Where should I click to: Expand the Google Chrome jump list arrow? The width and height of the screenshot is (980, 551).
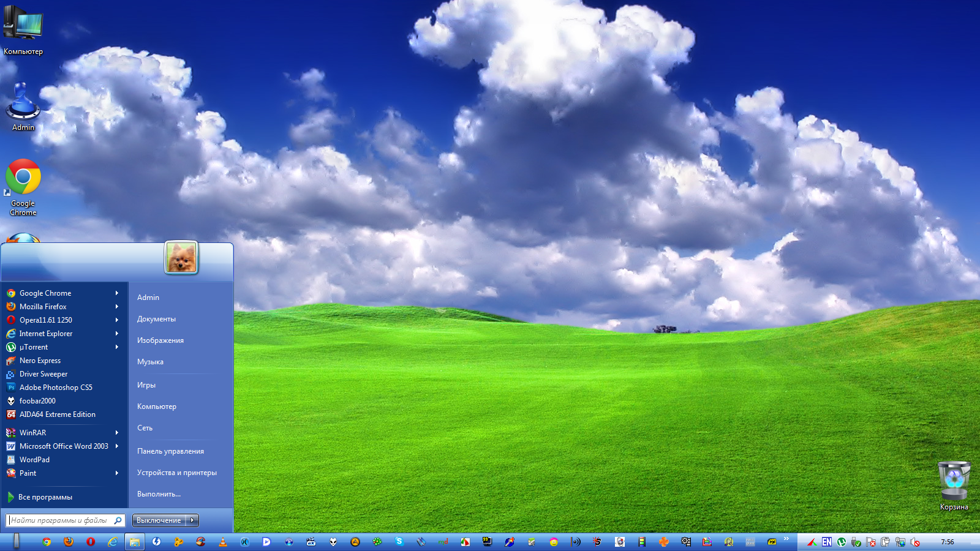point(116,293)
